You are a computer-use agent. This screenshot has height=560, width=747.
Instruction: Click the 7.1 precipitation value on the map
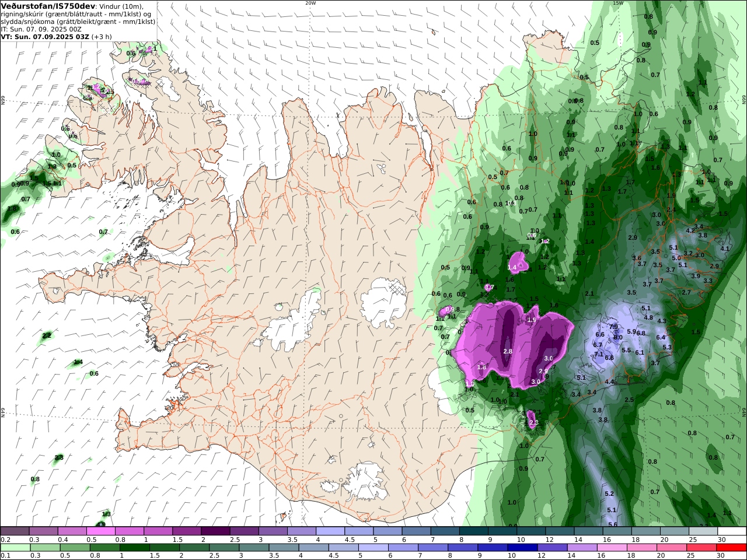click(x=599, y=354)
